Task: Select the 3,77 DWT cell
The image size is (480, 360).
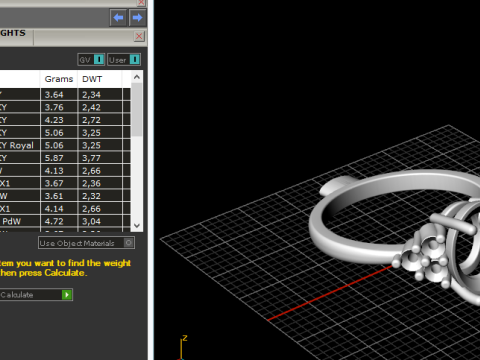Action: [x=100, y=158]
